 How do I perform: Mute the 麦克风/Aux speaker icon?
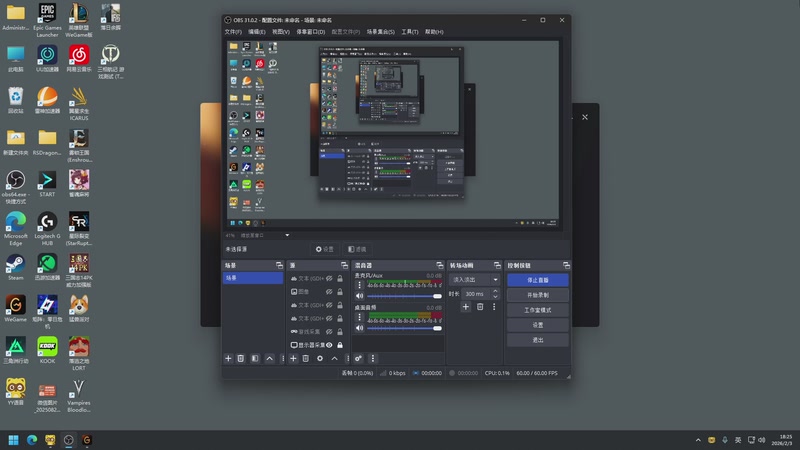click(360, 296)
